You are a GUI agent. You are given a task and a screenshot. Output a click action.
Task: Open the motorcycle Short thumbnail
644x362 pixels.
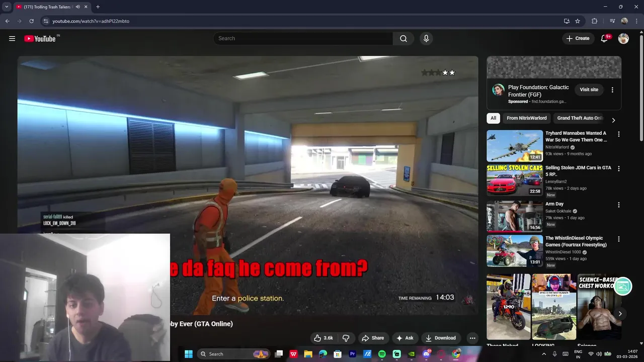(x=508, y=307)
